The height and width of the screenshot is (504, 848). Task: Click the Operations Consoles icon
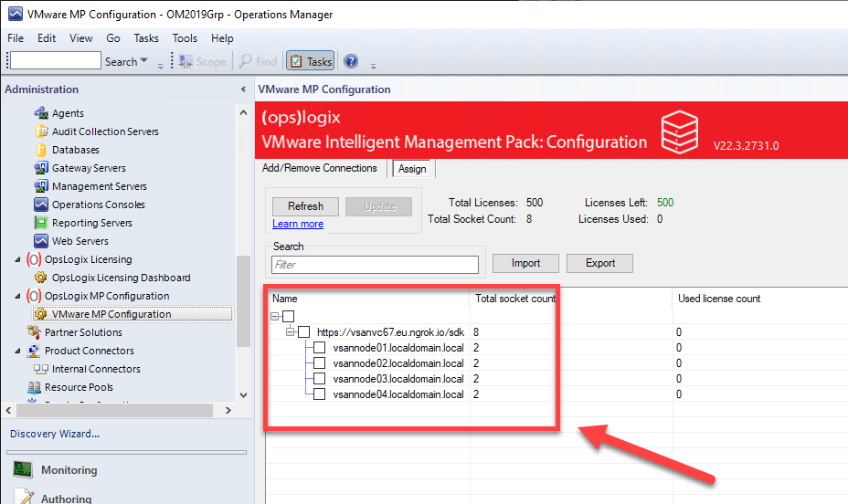[41, 205]
